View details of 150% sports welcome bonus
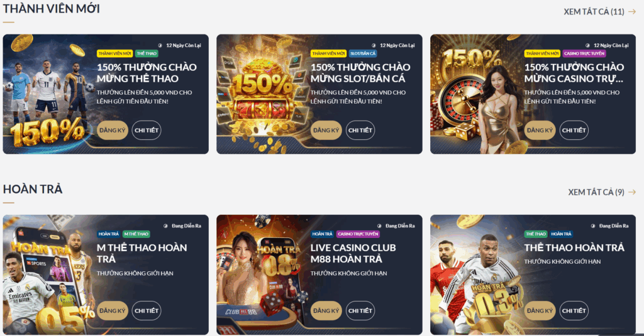Screen dimensions: 644x336 point(146,131)
